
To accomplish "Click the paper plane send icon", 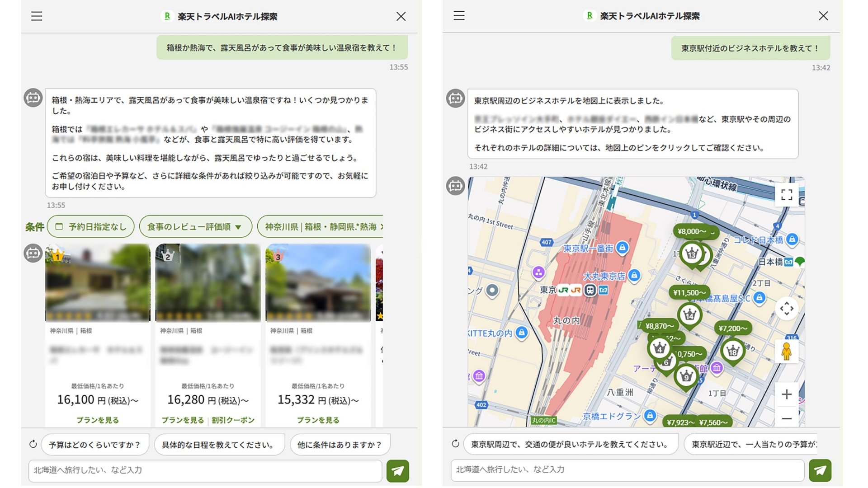I will coord(397,471).
